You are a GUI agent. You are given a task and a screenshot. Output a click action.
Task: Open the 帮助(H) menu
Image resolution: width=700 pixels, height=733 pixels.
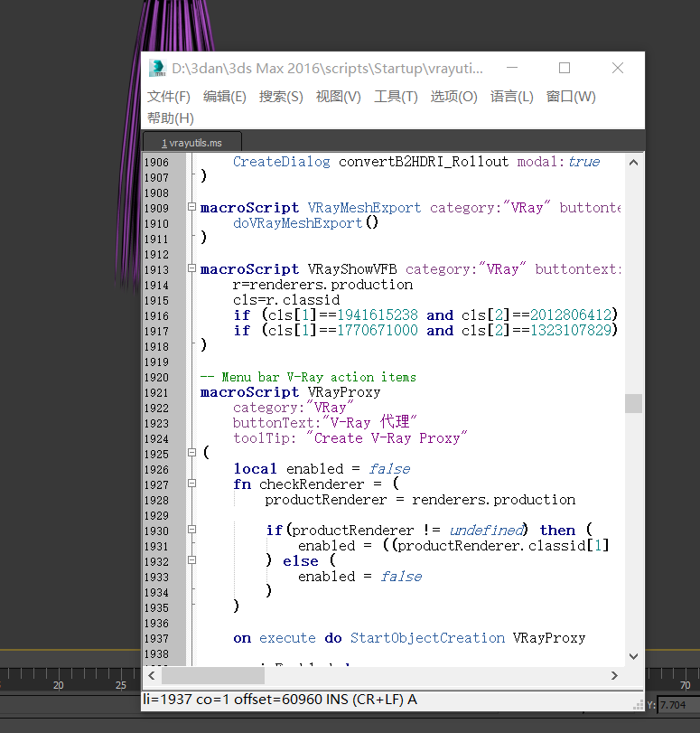[x=171, y=118]
